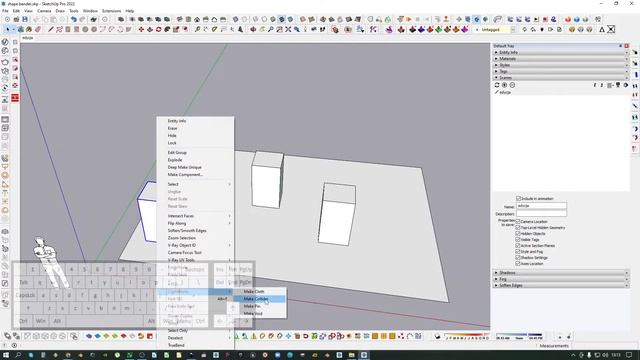Select the arrow Select tool in toolbar

(8, 29)
